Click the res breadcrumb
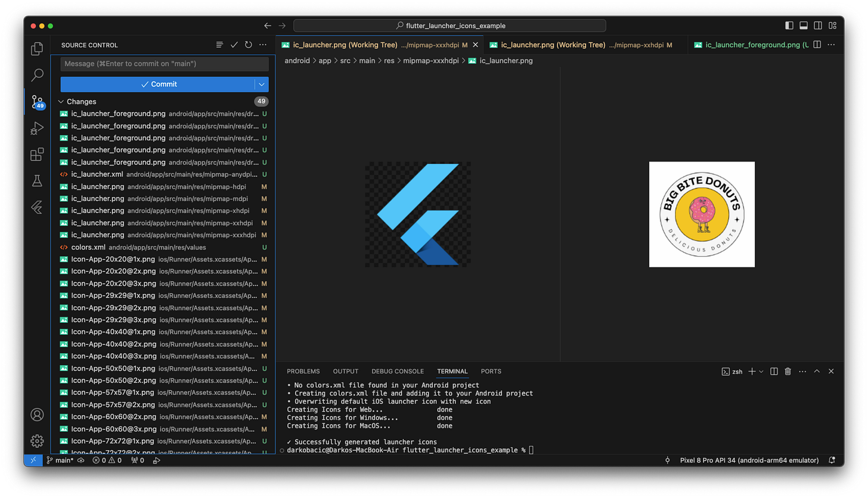Image resolution: width=868 pixels, height=498 pixels. (x=389, y=61)
